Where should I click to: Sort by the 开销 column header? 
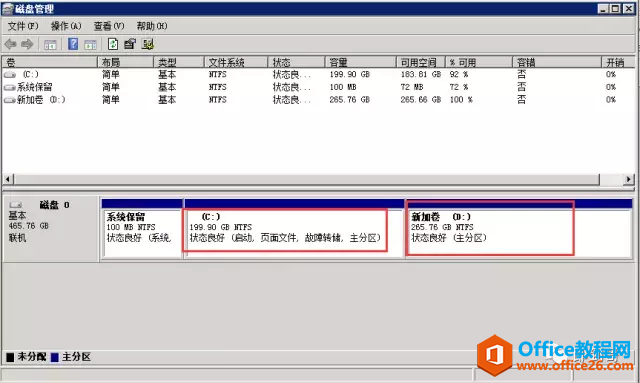618,62
